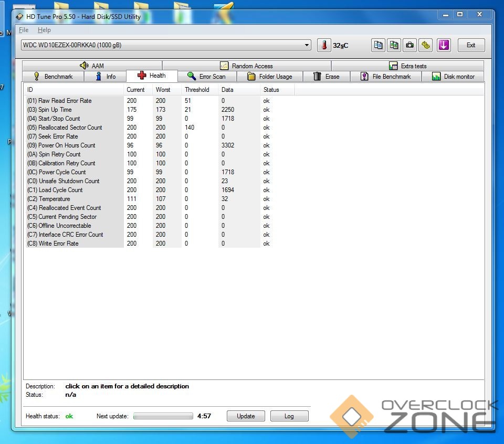Switch to the Benchmark tab

pos(53,77)
